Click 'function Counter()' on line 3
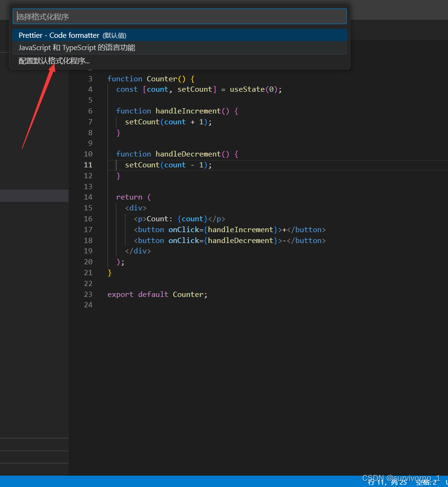The image size is (448, 487). click(x=147, y=78)
